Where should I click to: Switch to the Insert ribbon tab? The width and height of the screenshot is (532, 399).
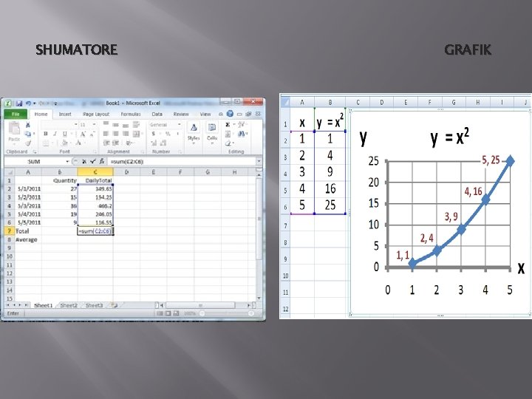tap(65, 115)
